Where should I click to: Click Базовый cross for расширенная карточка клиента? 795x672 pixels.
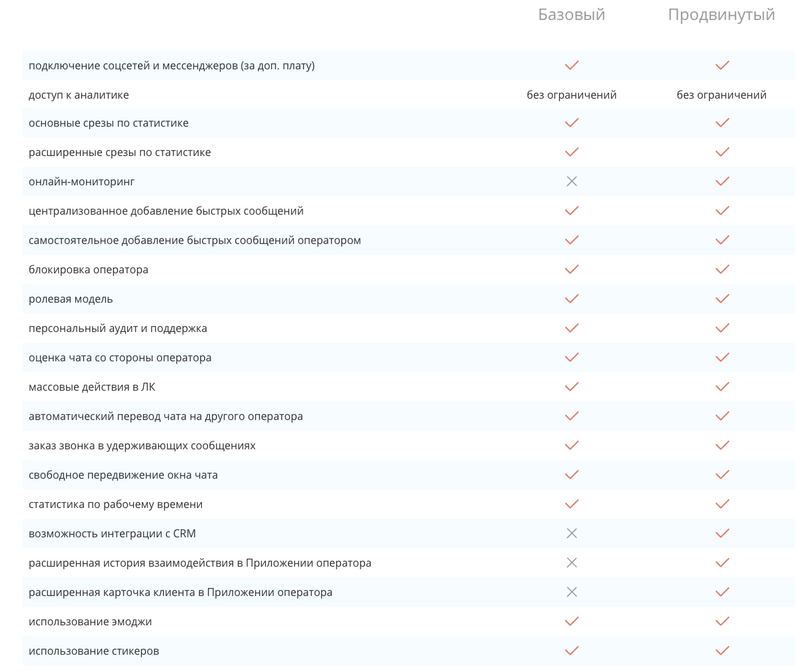[x=571, y=592]
